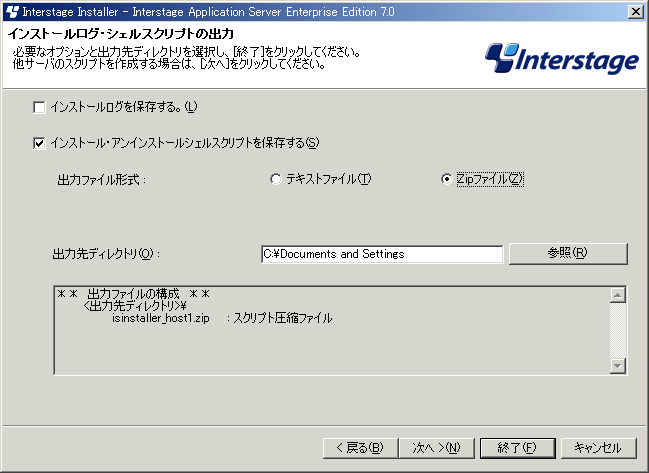Viewport: 649px width, 473px height.
Task: Click the 出力先ディレクトリ path input field
Action: [382, 254]
